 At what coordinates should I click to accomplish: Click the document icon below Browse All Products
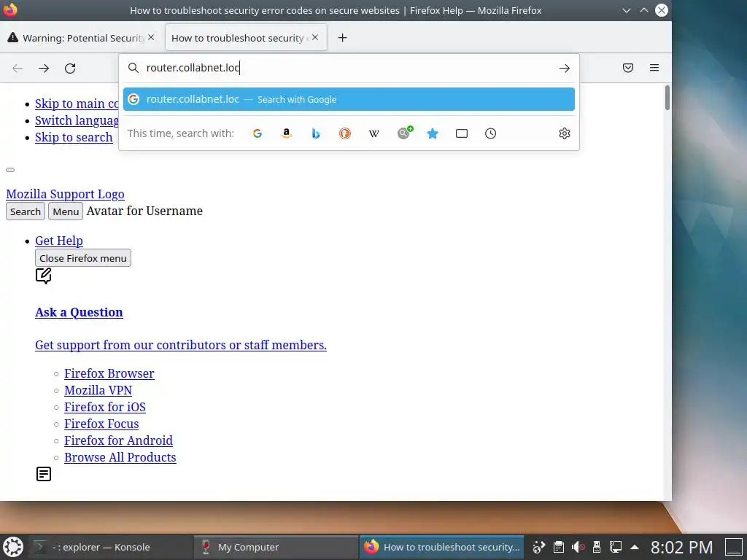point(44,474)
